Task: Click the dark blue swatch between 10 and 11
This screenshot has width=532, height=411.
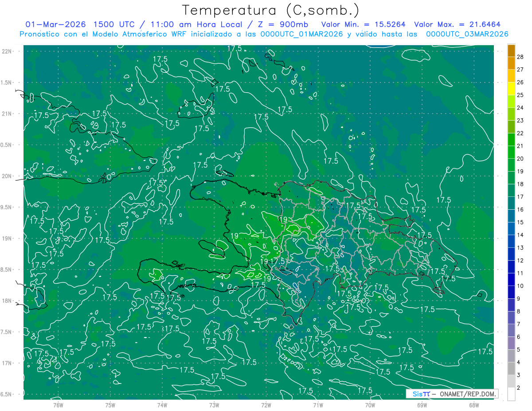Action: pos(511,280)
